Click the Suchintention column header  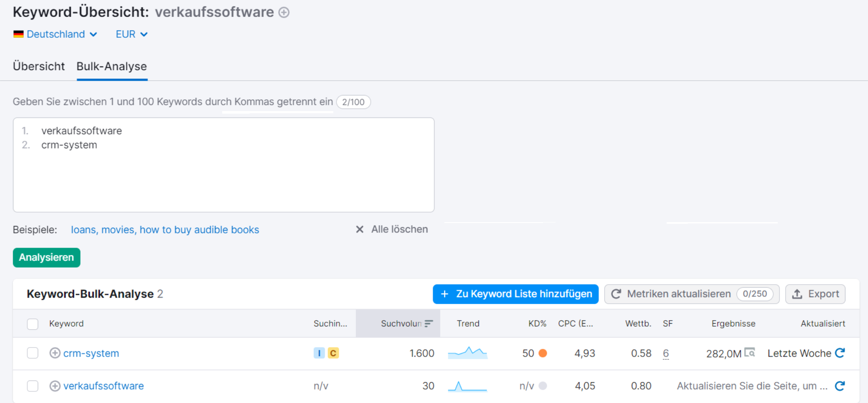coord(330,324)
